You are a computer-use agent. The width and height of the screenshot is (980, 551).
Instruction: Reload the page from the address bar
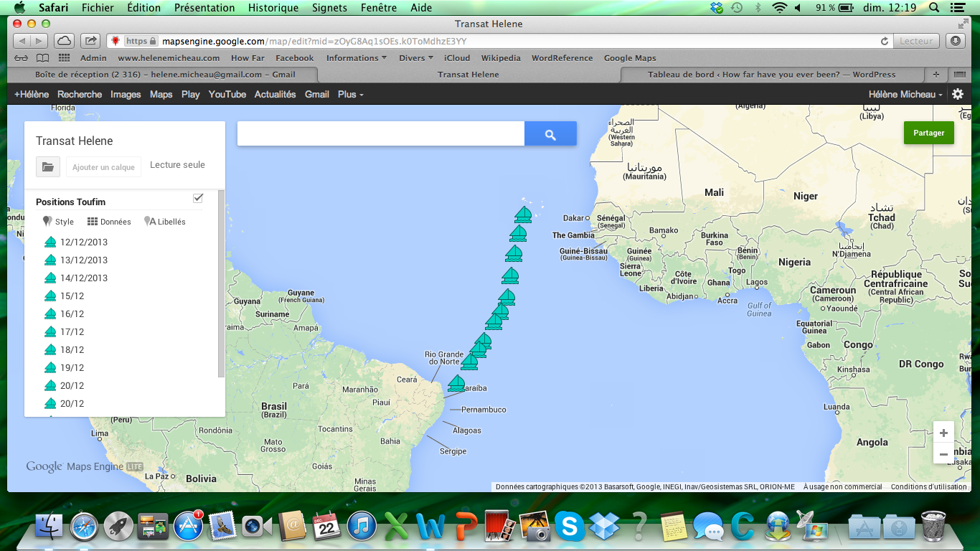click(x=885, y=41)
